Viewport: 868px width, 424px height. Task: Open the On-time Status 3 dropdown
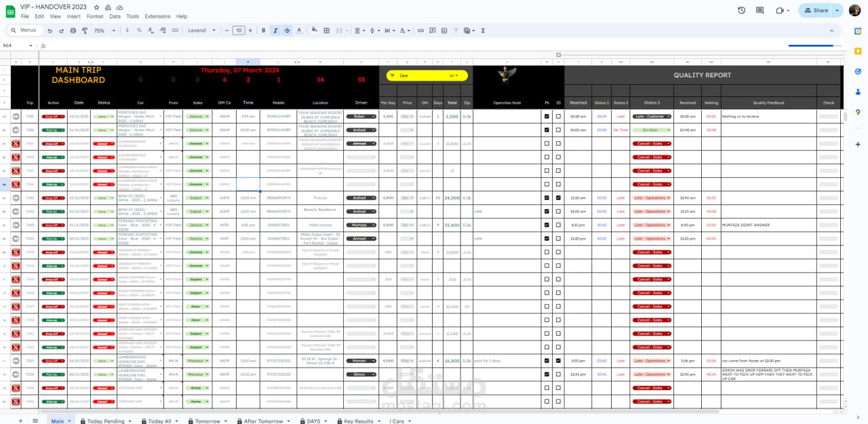click(x=652, y=130)
